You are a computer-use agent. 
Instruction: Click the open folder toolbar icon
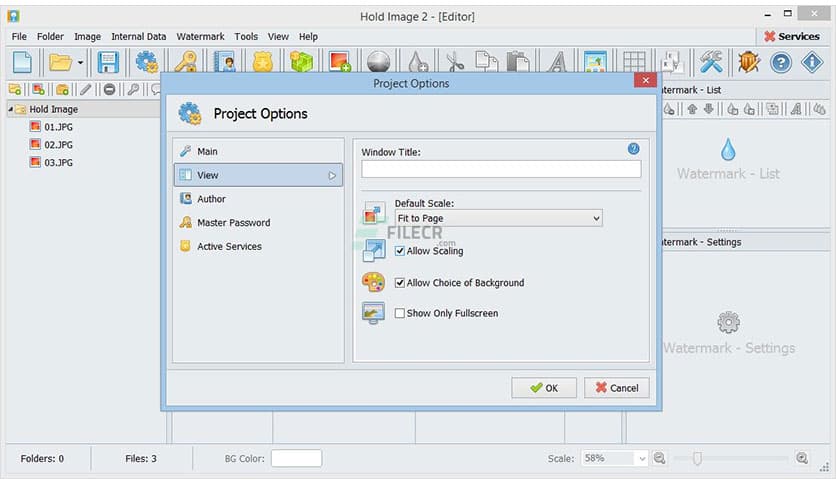pos(60,62)
